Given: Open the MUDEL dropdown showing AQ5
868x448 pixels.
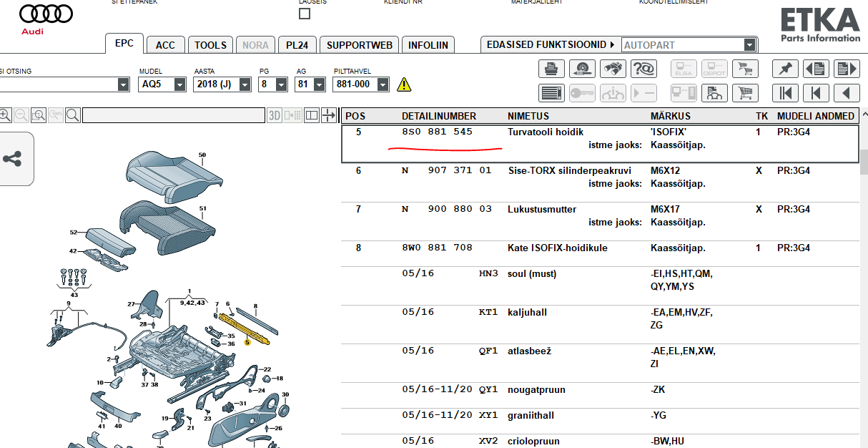Looking at the screenshot, I should tap(162, 84).
